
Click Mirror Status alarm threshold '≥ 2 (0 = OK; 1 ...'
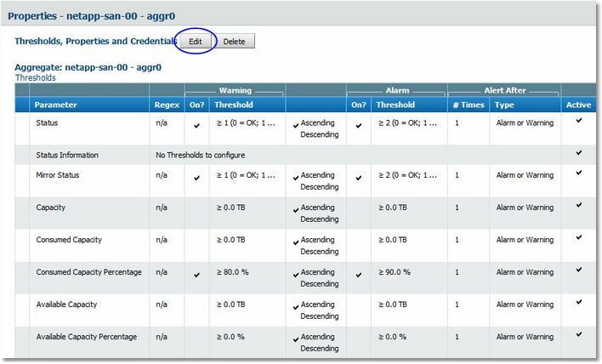pyautogui.click(x=408, y=175)
